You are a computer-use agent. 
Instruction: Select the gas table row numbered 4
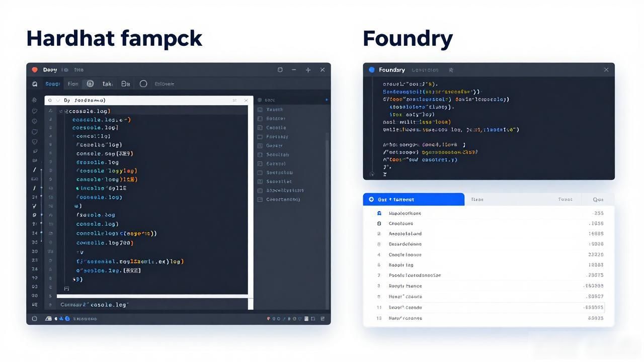[489, 255]
